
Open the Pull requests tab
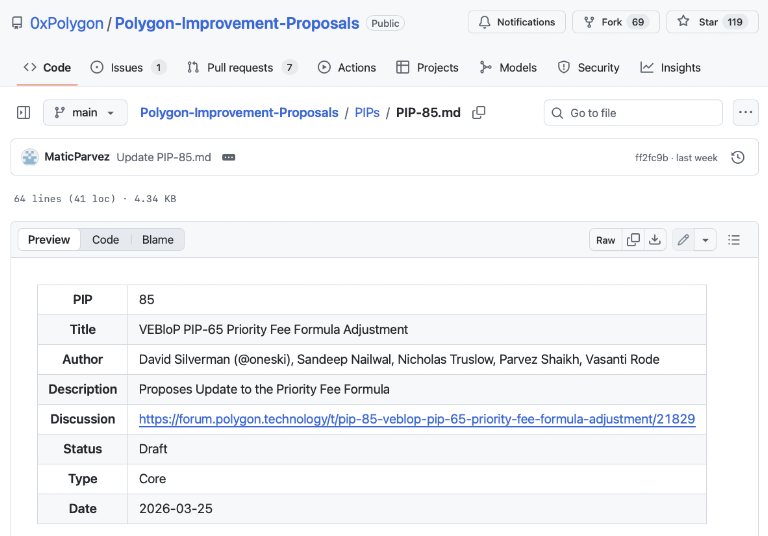point(242,68)
